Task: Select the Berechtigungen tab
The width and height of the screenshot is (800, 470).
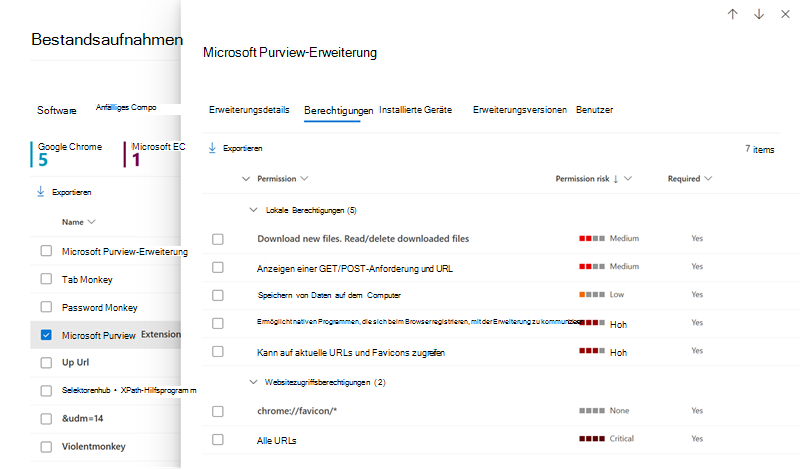Action: click(338, 110)
